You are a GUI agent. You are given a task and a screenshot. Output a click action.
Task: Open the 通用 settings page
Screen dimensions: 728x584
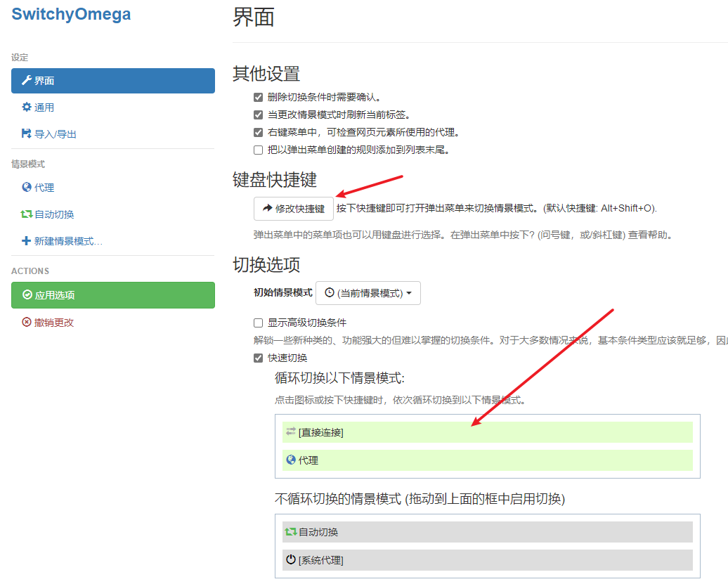(x=44, y=108)
